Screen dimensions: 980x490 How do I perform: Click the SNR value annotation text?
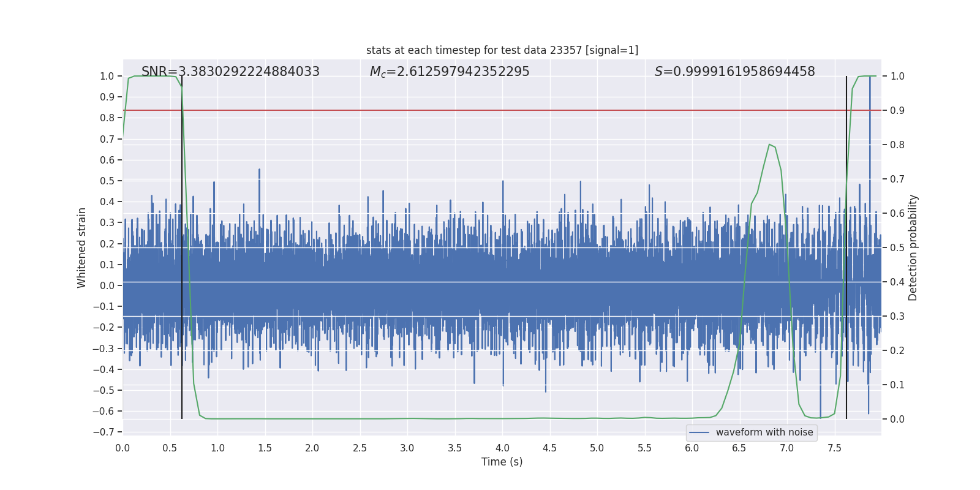(x=230, y=72)
